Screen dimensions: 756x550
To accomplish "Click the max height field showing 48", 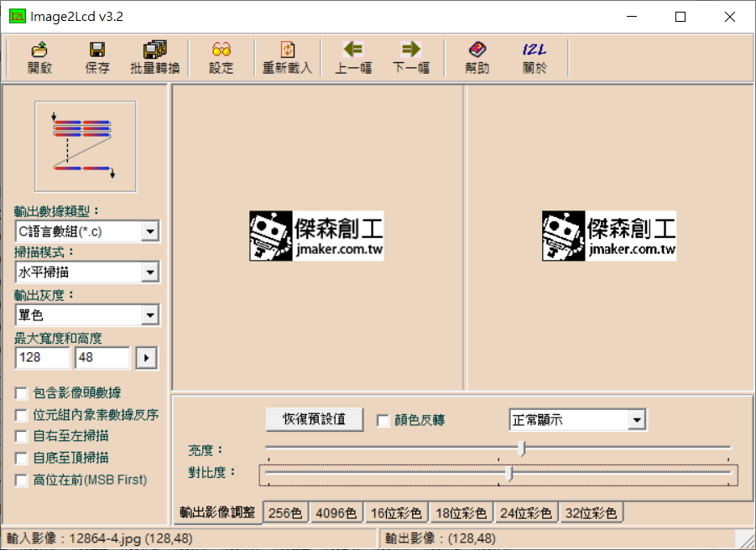I will (x=102, y=357).
